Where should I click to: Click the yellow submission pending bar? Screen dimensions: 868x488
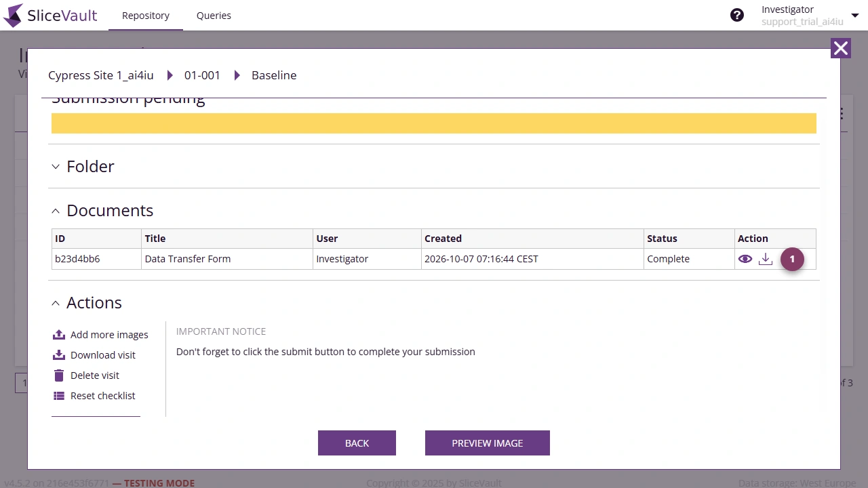click(x=434, y=123)
